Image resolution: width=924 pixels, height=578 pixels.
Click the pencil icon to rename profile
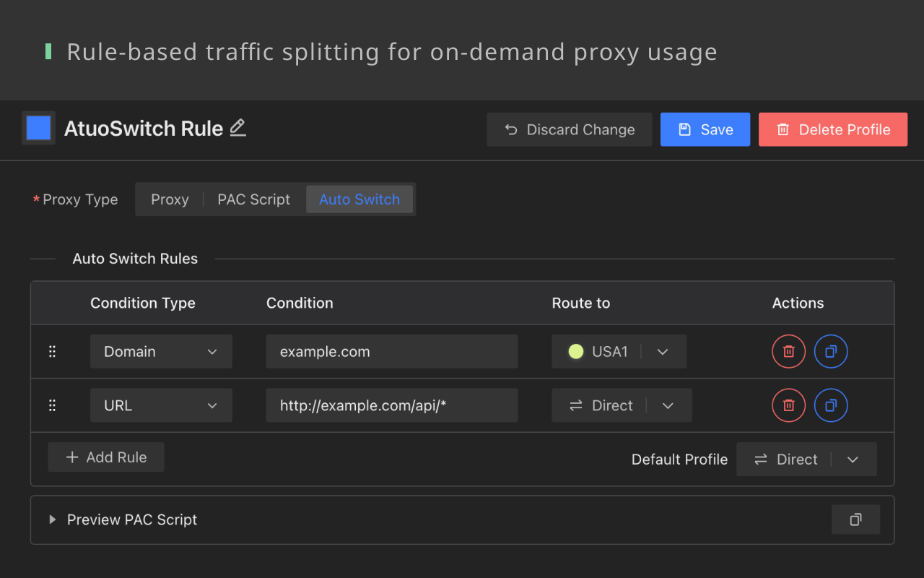tap(237, 129)
